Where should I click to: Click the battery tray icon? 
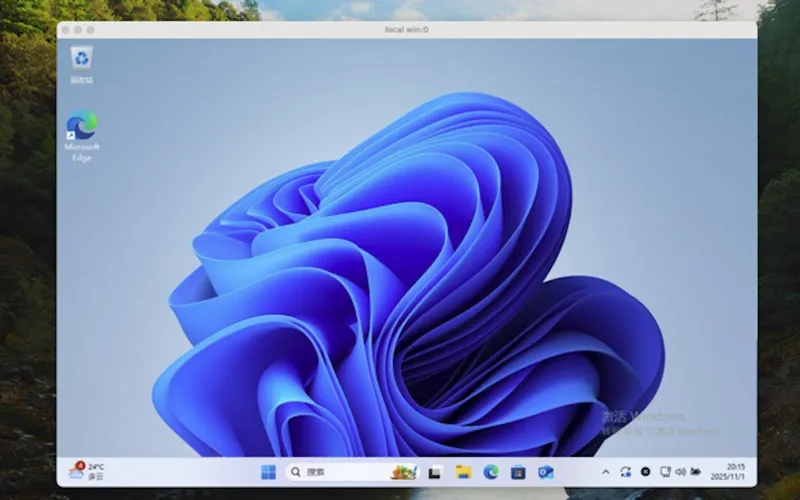point(695,472)
